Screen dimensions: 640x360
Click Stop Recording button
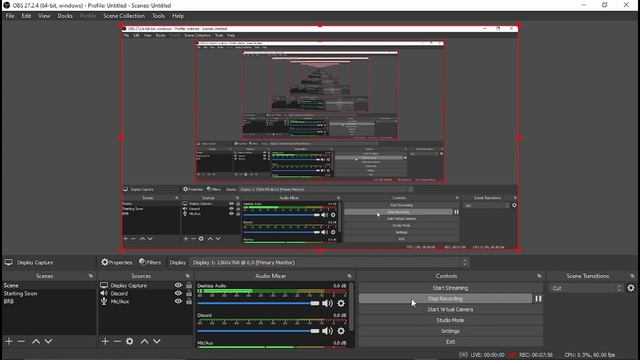pyautogui.click(x=445, y=299)
